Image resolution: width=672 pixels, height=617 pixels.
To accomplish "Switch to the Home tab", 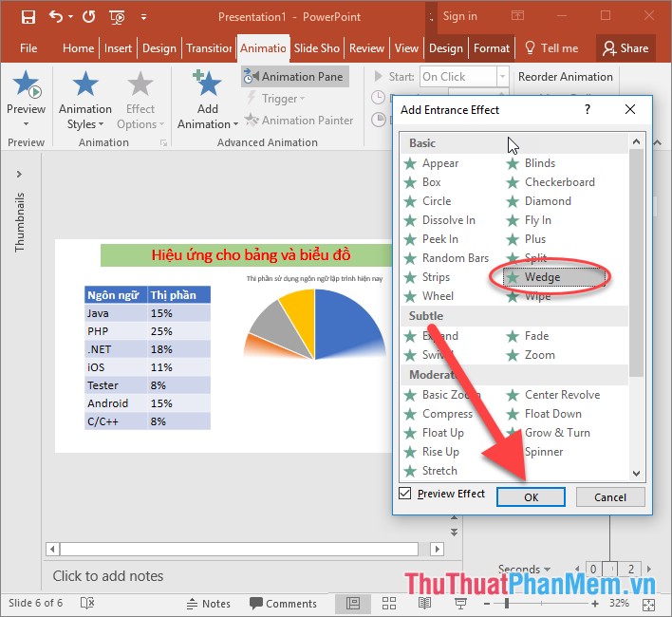I will point(78,48).
